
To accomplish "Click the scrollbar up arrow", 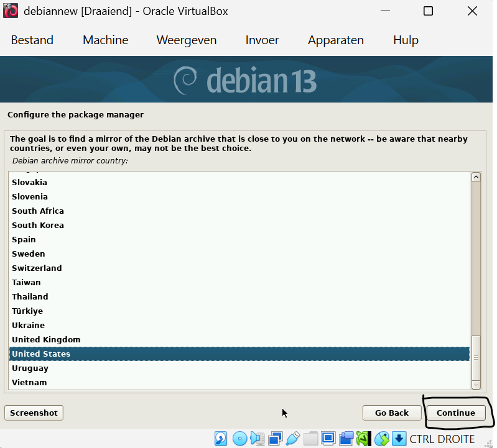I will coord(476,177).
